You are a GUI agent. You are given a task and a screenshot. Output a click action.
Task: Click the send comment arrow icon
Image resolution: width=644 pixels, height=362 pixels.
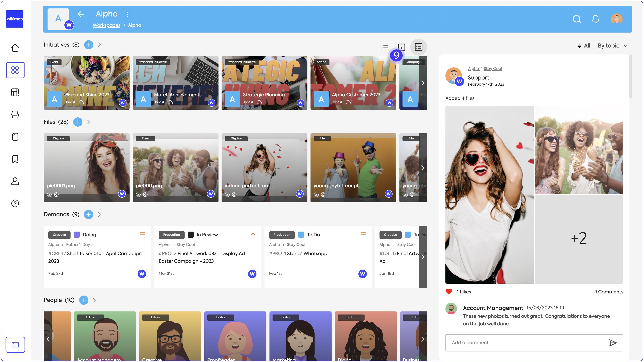[x=613, y=343]
